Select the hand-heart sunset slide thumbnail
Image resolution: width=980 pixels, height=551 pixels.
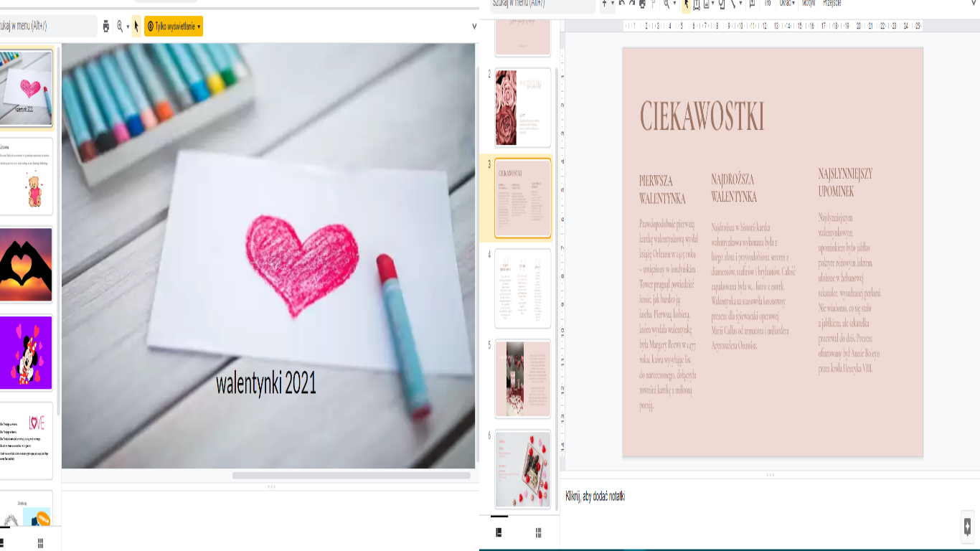pyautogui.click(x=26, y=265)
